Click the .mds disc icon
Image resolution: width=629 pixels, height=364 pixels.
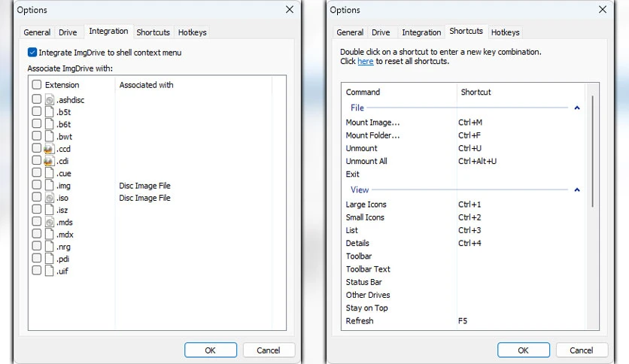tap(50, 222)
